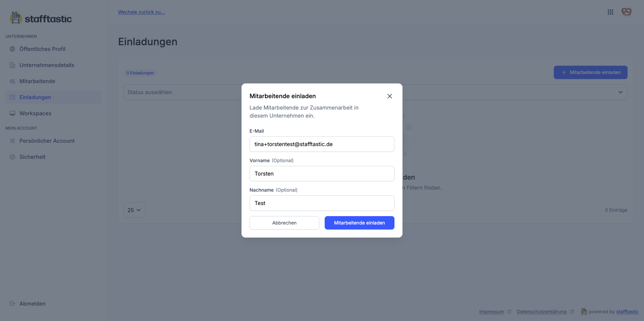The image size is (644, 321).
Task: Click the stafftastic logo icon
Action: point(15,18)
